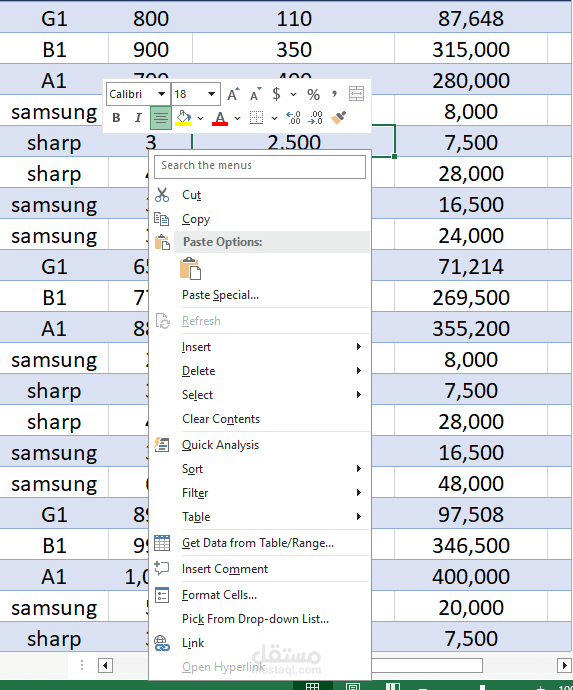This screenshot has width=573, height=690.
Task: Toggle the Center alignment button
Action: 161,118
